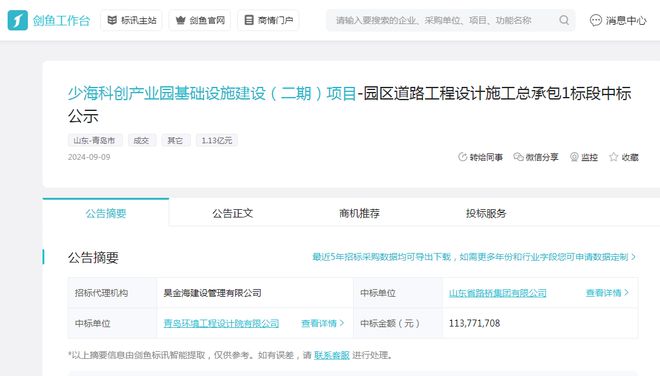
Task: Click the 山东-青岛市 tag
Action: click(x=95, y=140)
